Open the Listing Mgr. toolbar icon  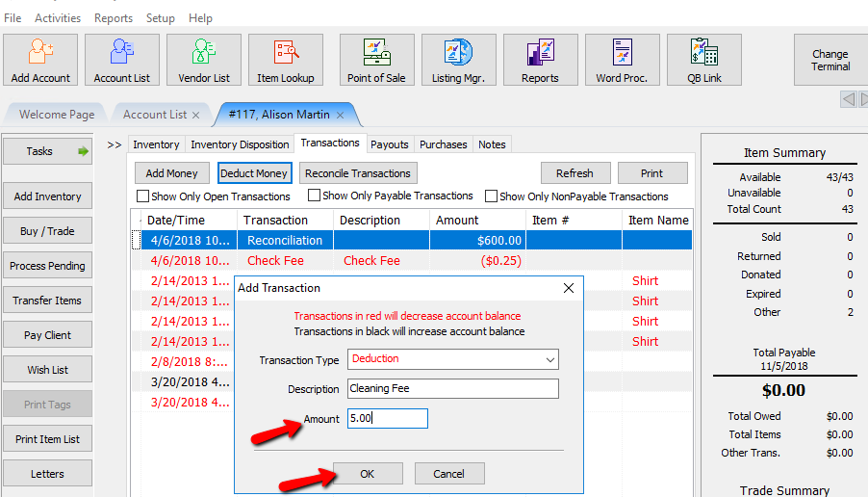coord(458,60)
